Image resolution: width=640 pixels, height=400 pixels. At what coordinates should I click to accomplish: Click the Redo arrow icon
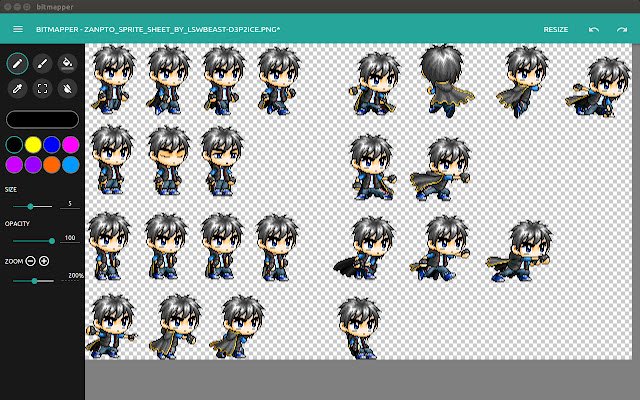click(622, 29)
